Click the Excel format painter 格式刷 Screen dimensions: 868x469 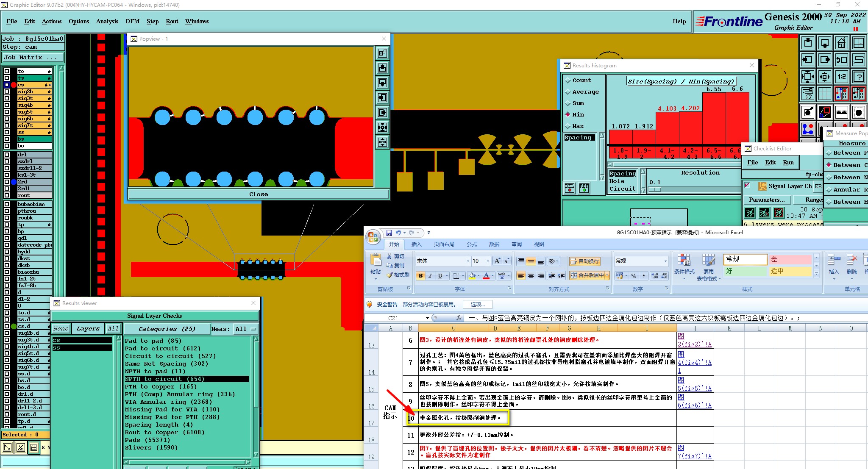(398, 275)
